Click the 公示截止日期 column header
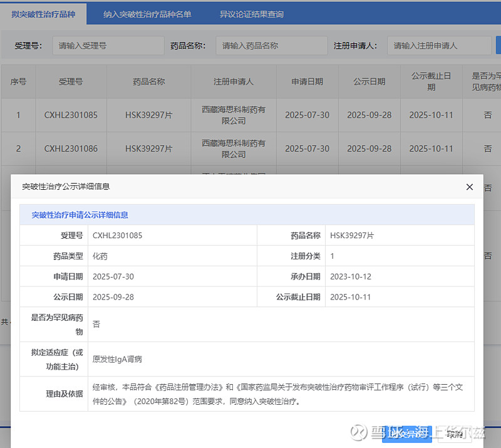 tap(431, 81)
